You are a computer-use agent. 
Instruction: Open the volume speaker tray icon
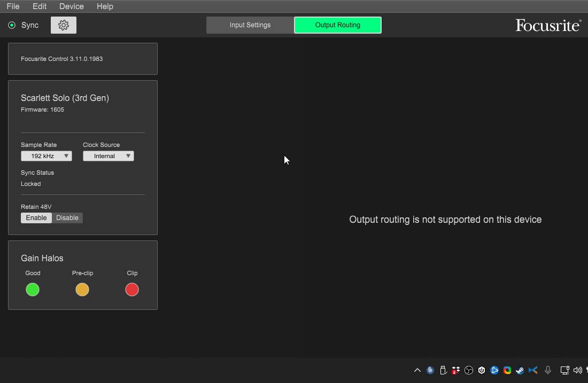[577, 370]
